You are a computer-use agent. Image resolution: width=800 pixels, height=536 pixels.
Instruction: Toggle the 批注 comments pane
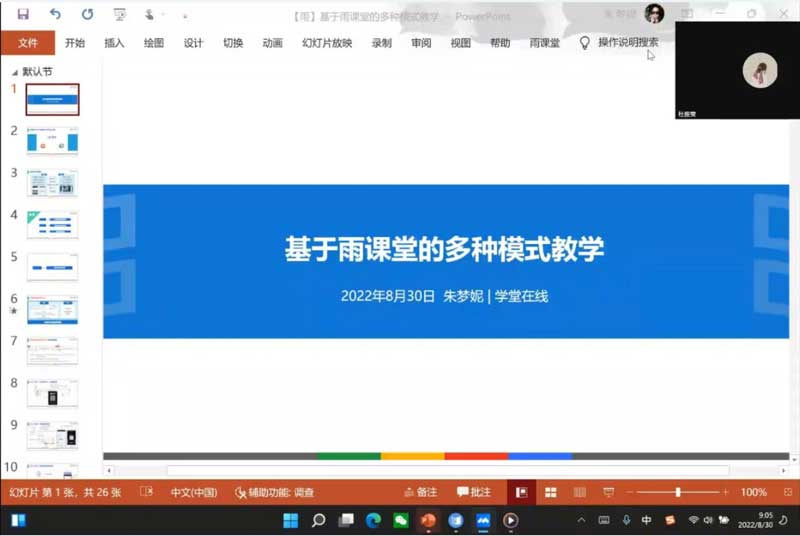click(x=474, y=492)
